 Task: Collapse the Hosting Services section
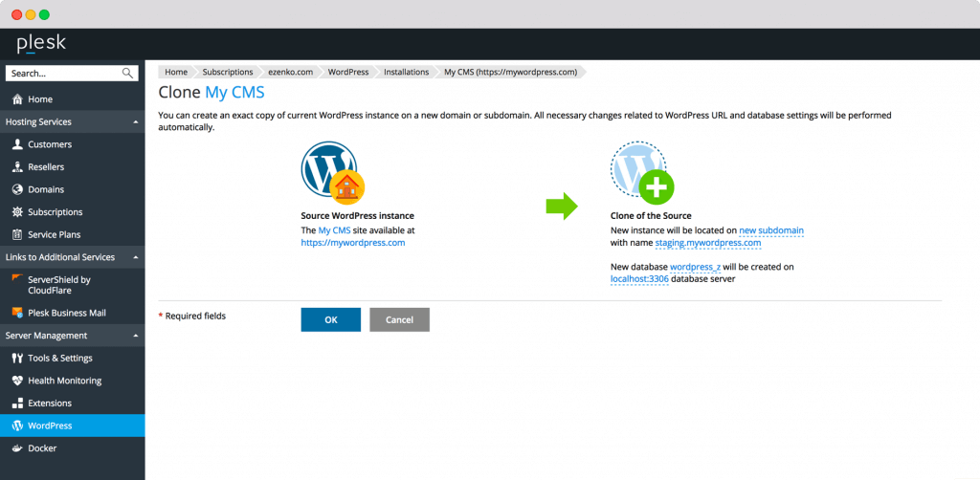click(135, 122)
